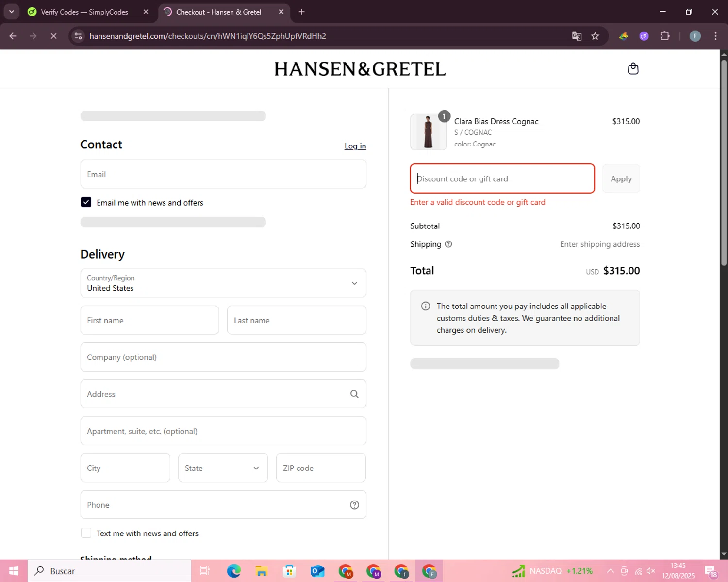Screen dimensions: 728x582
Task: Click the Address input field
Action: pos(223,394)
